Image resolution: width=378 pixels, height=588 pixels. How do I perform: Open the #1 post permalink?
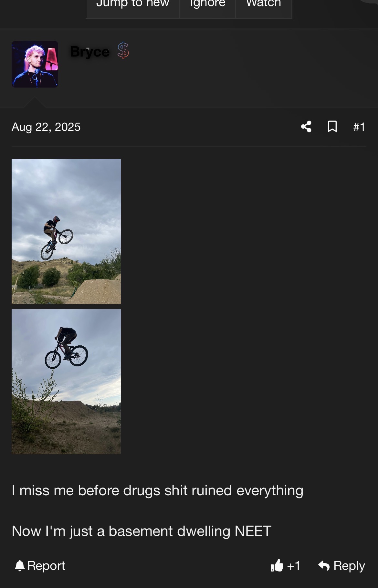click(359, 127)
